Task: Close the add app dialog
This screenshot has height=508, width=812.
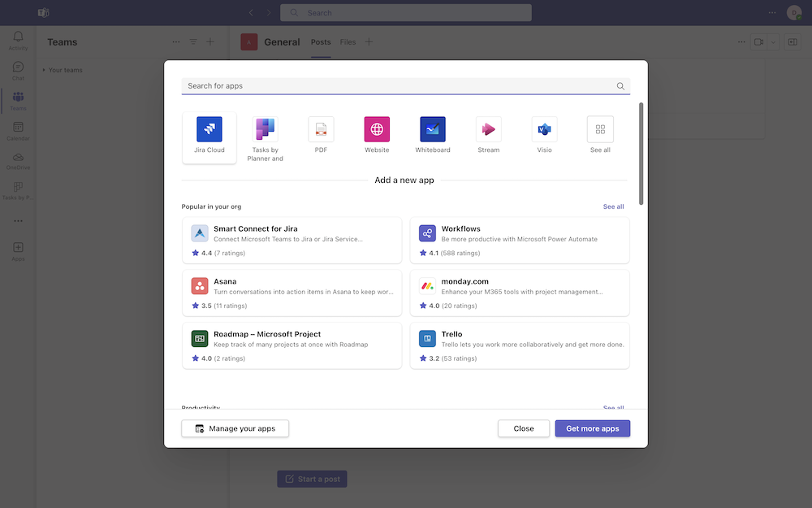Action: (x=524, y=428)
